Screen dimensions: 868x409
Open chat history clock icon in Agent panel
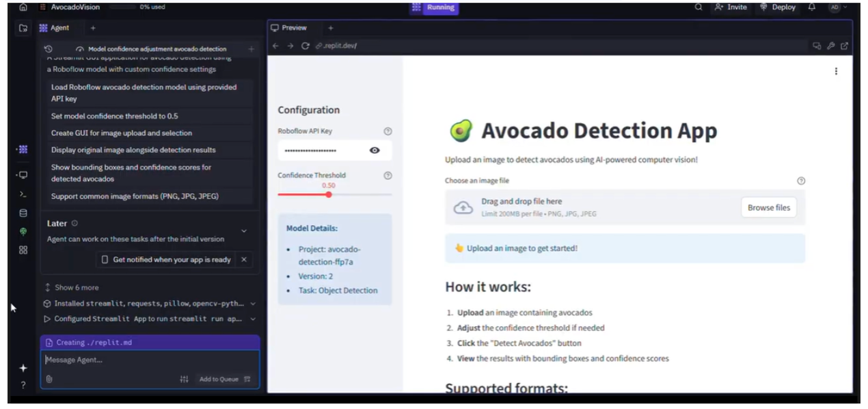(x=49, y=49)
